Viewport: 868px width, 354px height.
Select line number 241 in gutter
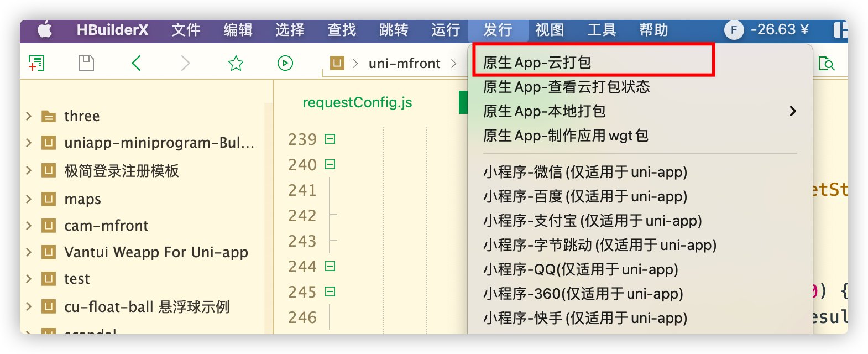pyautogui.click(x=302, y=190)
